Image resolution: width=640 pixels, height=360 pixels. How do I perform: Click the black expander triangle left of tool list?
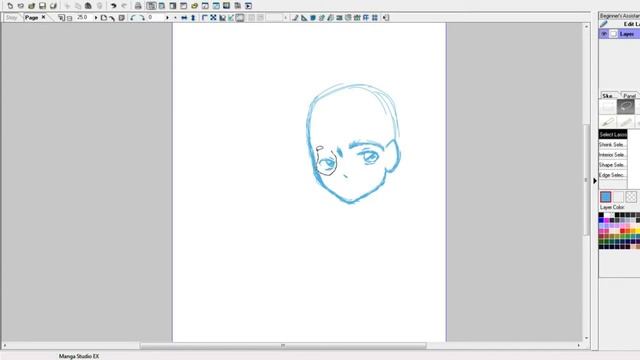[595, 180]
